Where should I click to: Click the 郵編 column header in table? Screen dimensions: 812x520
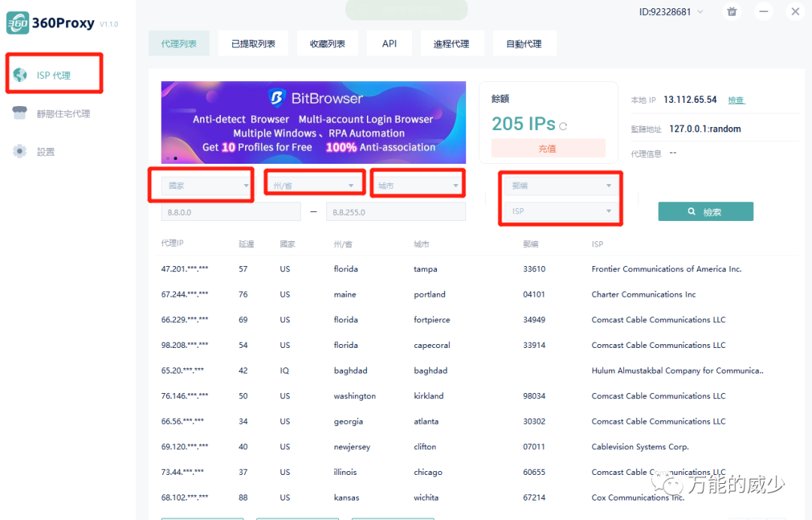tap(531, 243)
